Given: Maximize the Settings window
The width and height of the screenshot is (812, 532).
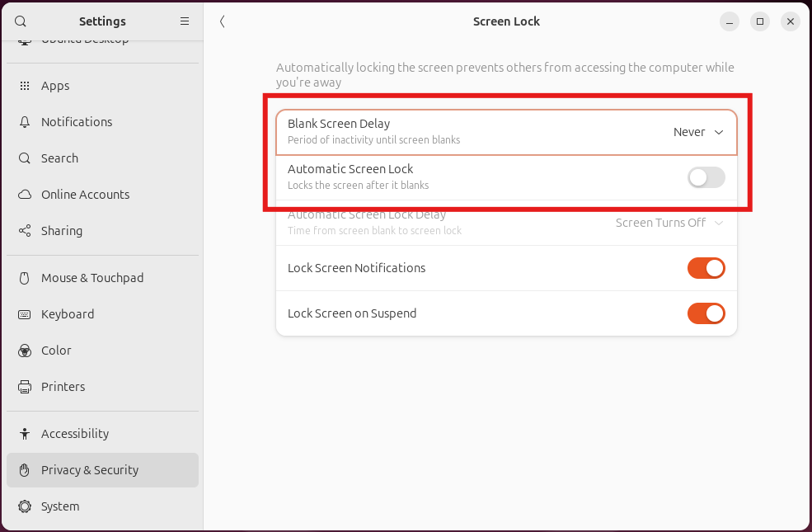Looking at the screenshot, I should tap(760, 21).
